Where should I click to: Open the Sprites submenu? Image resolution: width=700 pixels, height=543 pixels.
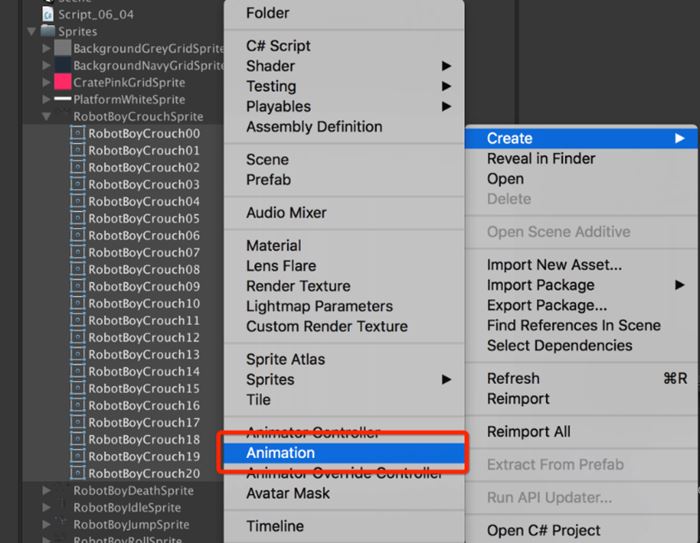(x=270, y=380)
